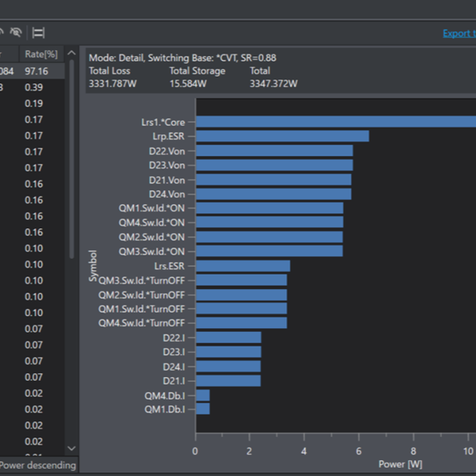Click the Lrp.ESR bar in the chart
The height and width of the screenshot is (476, 476).
pyautogui.click(x=282, y=136)
